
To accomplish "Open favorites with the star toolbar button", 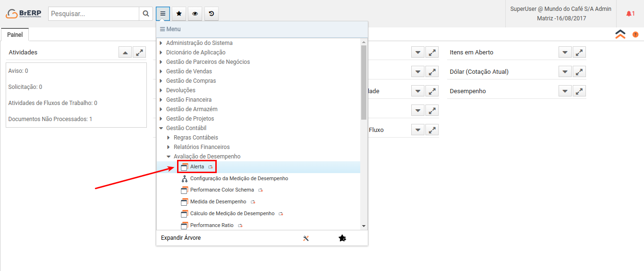I will [179, 14].
